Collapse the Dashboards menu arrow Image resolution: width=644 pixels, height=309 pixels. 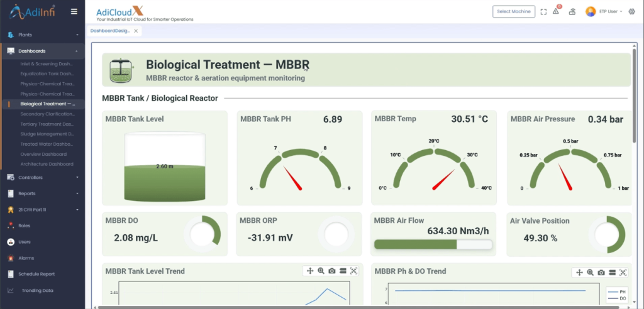tap(77, 51)
